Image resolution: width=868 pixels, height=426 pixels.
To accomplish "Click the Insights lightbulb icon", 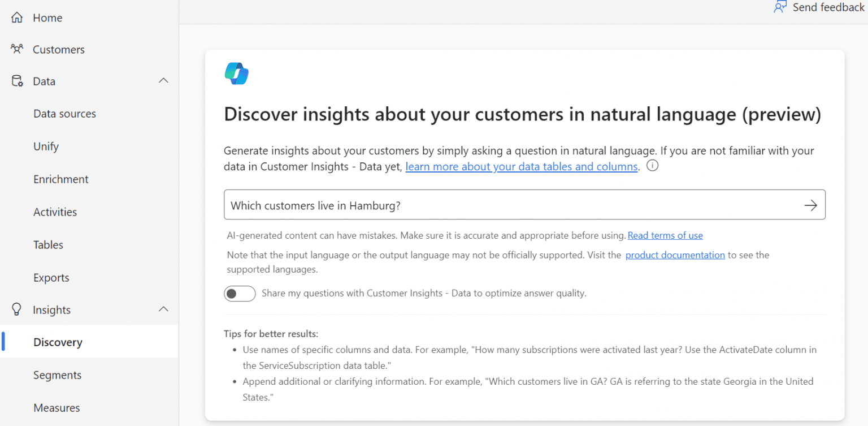I will (17, 309).
